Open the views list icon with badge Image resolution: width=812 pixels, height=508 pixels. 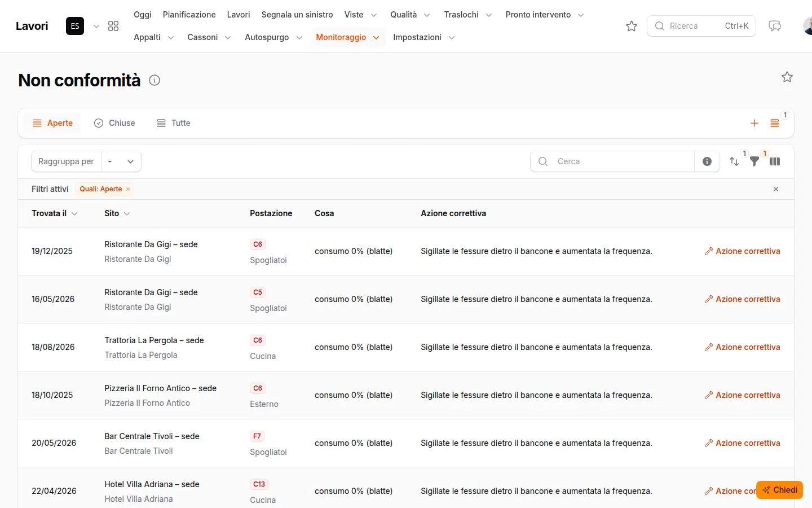coord(775,123)
